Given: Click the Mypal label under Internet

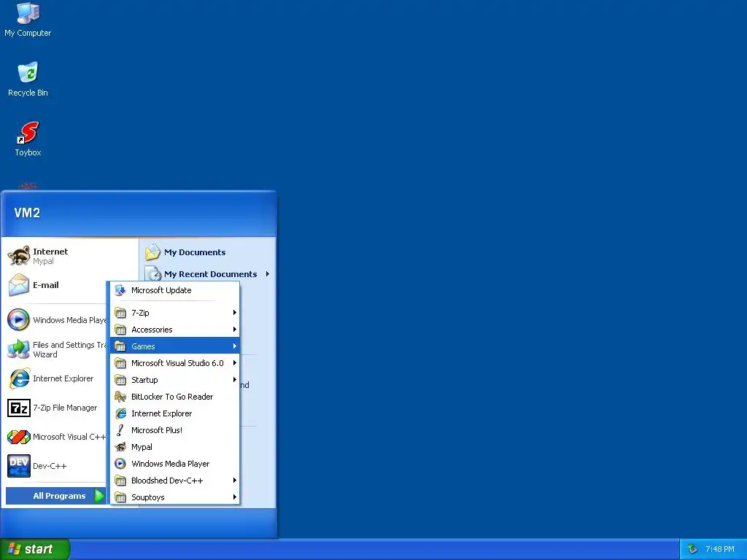Looking at the screenshot, I should [43, 262].
